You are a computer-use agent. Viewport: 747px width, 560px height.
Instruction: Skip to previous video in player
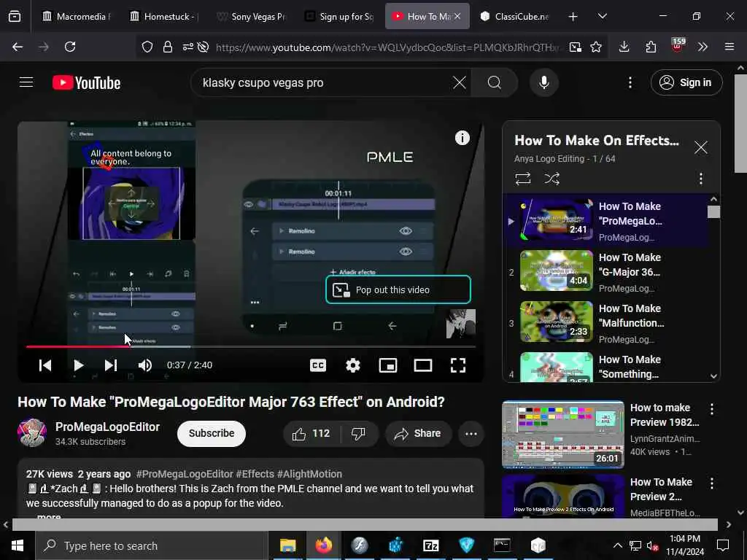45,365
